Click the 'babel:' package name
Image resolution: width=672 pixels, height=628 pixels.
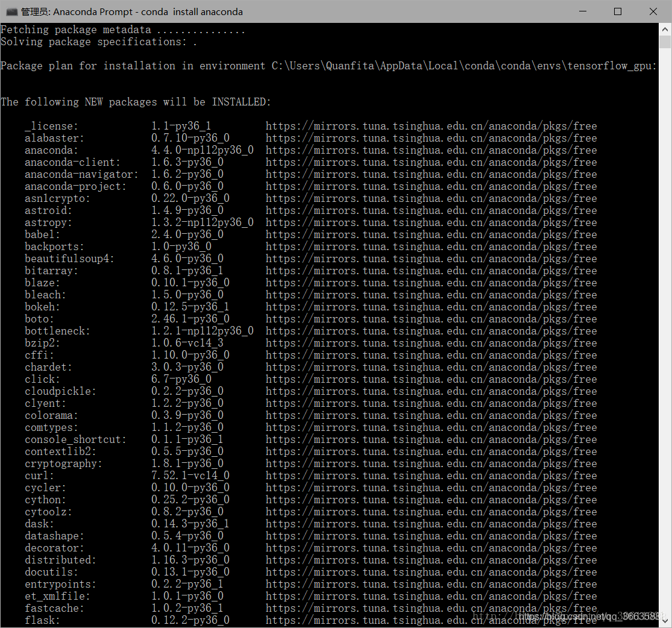42,234
